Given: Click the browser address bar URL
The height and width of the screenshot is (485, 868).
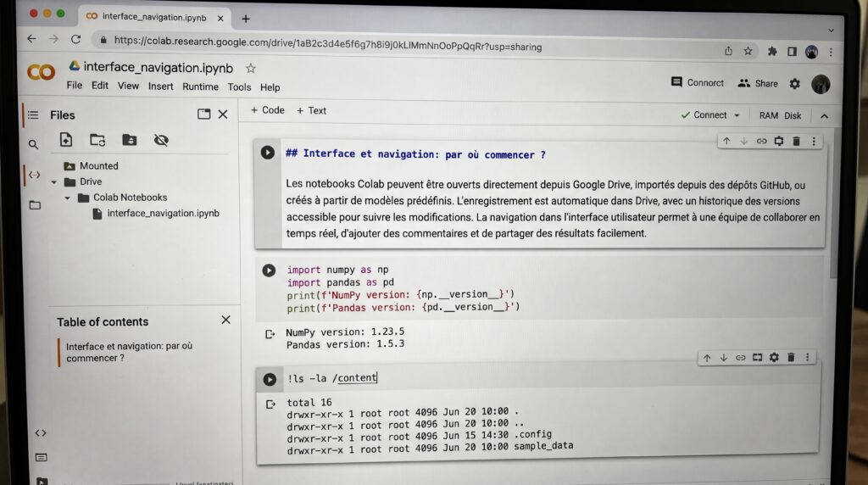Looking at the screenshot, I should pyautogui.click(x=328, y=43).
